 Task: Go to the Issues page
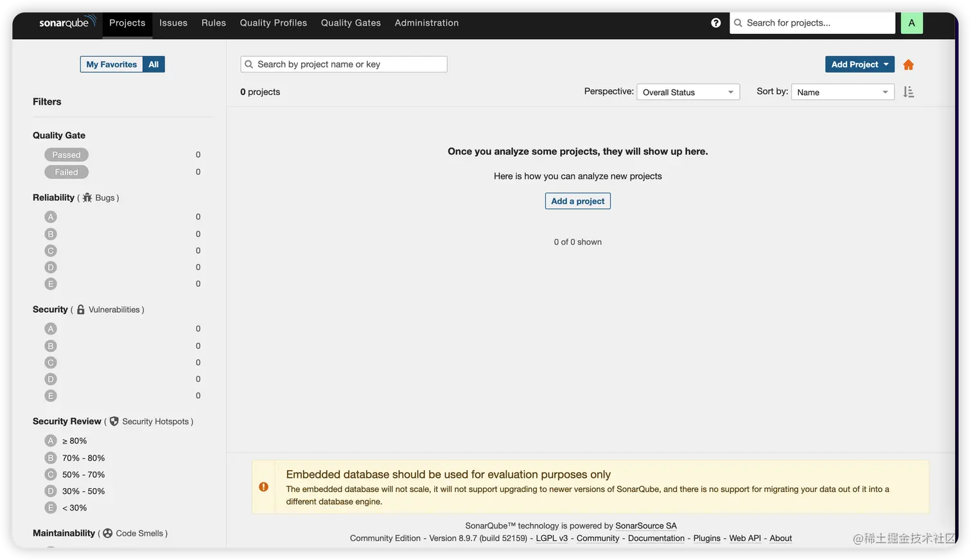tap(173, 22)
